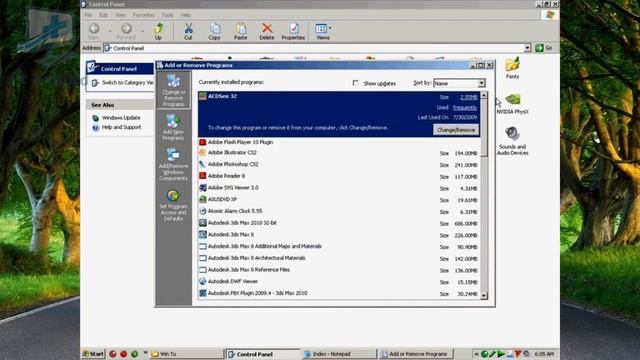Click Switch to Category View link

coord(127,83)
